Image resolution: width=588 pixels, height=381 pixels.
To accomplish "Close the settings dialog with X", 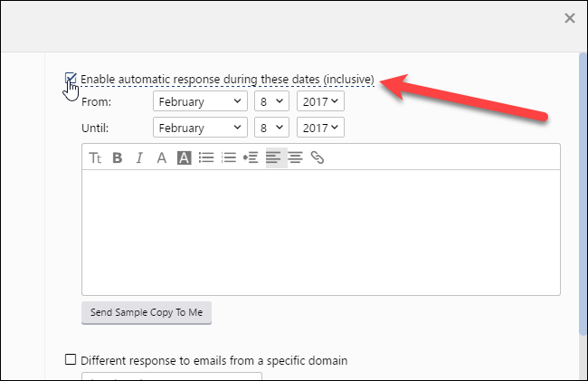I will pos(570,18).
